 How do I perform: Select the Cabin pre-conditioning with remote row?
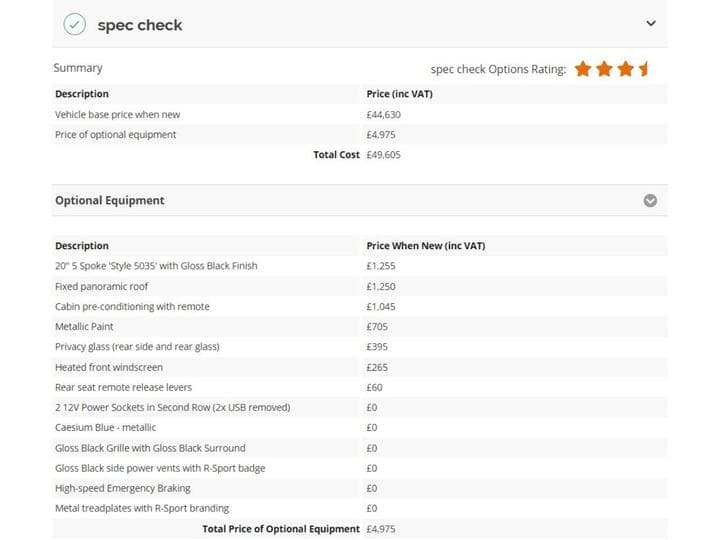click(x=360, y=306)
